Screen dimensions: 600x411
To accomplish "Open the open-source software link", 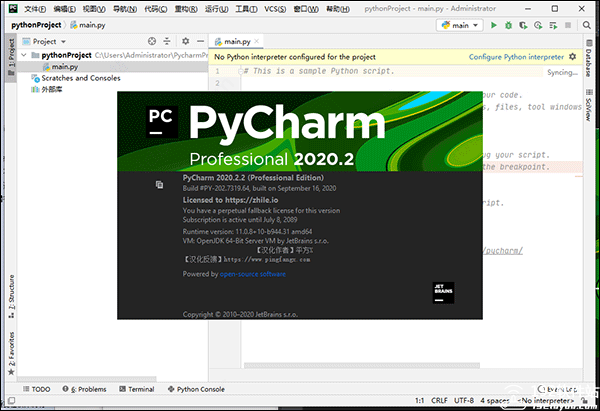I will click(252, 273).
